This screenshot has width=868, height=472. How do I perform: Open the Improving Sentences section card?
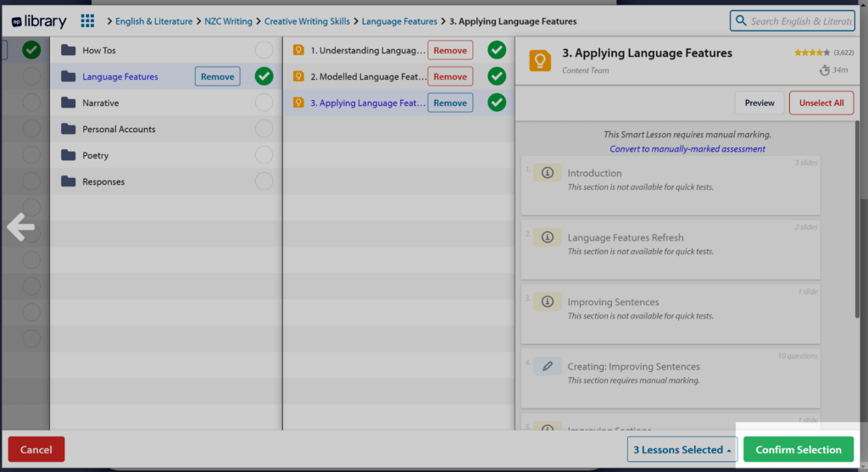(x=670, y=314)
